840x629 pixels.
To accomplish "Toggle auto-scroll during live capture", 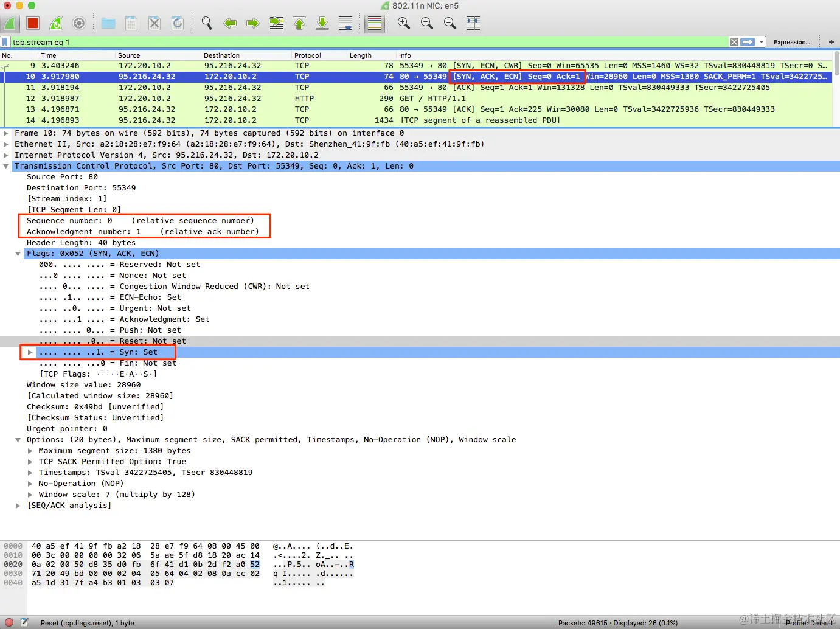I will tap(345, 23).
